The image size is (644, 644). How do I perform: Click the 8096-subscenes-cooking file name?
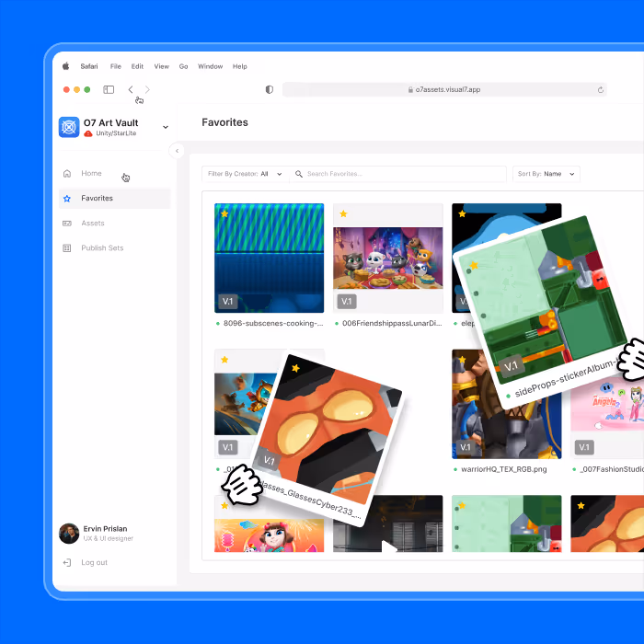click(x=273, y=323)
